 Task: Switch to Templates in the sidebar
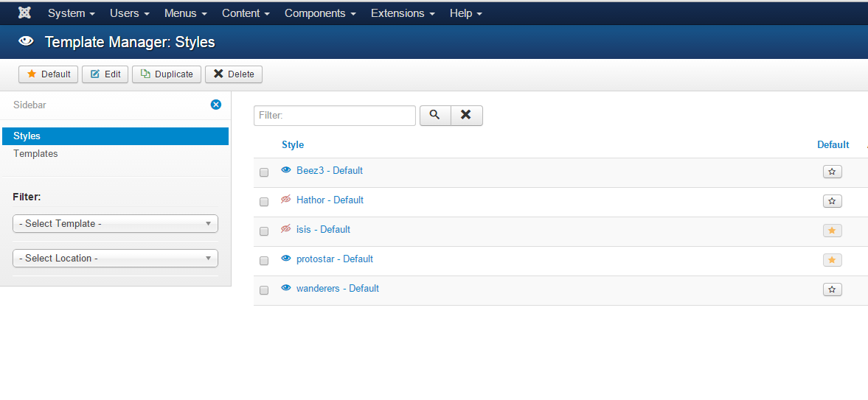pyautogui.click(x=35, y=153)
